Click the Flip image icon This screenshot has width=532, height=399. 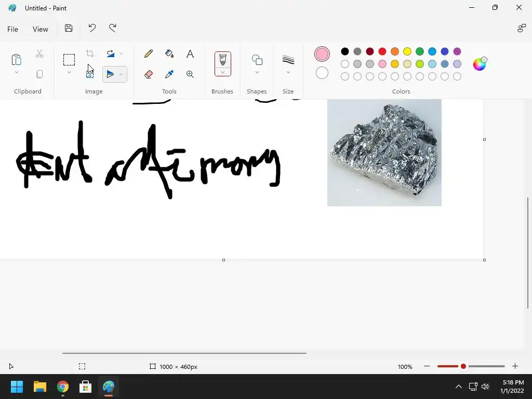110,74
